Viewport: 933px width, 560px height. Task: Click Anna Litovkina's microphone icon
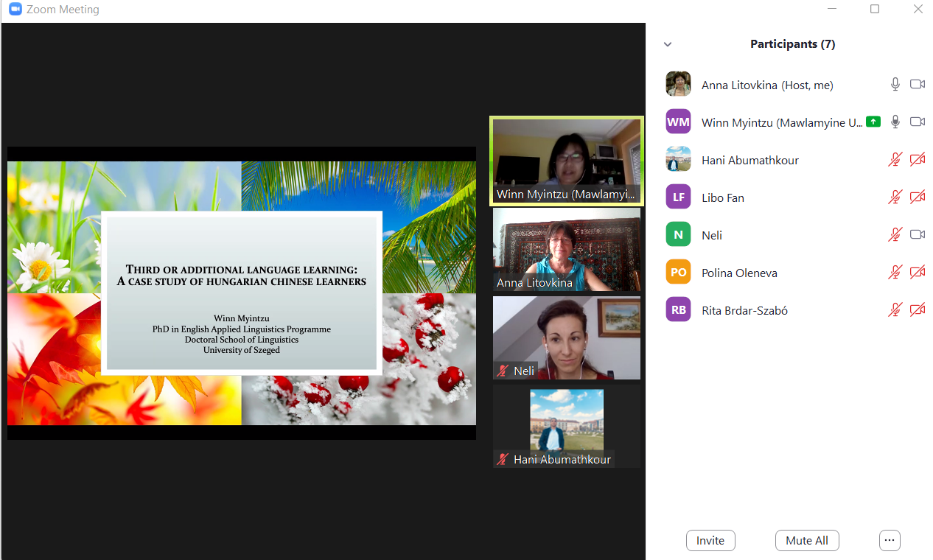tap(895, 85)
